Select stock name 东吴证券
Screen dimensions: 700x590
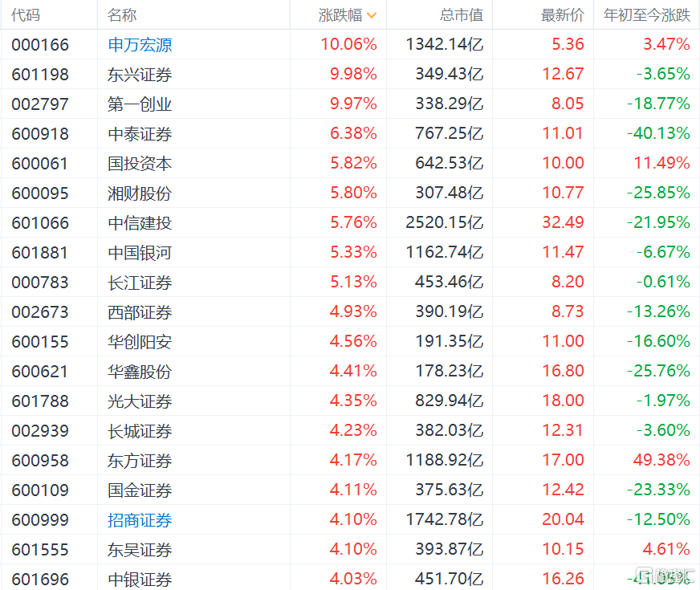pyautogui.click(x=140, y=550)
